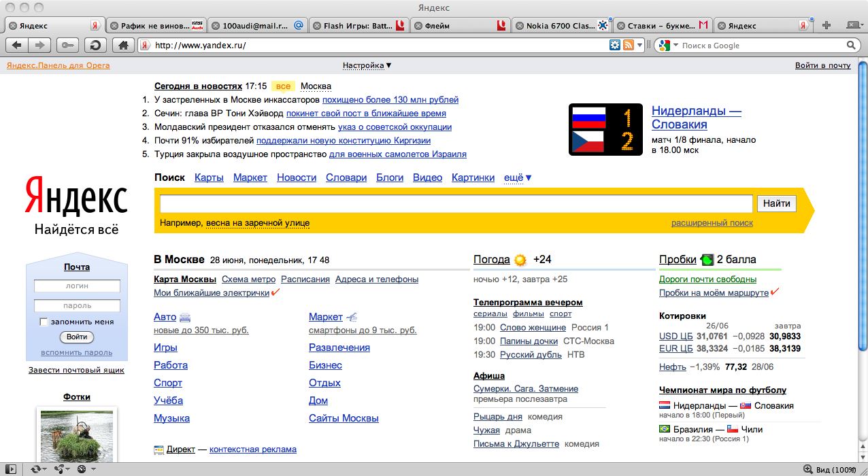Image resolution: width=868 pixels, height=476 pixels.
Task: Click the Yandex main search input field
Action: pos(456,203)
